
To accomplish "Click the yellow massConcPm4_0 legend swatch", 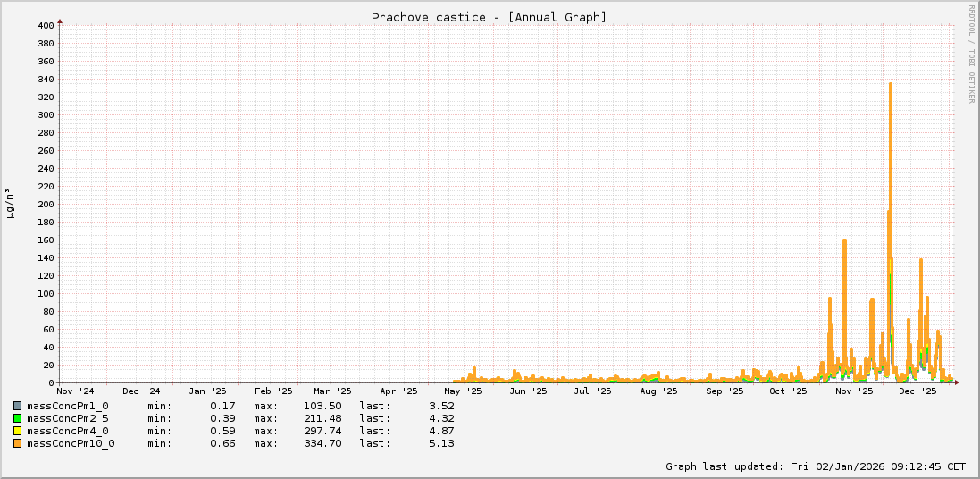I will coord(17,431).
